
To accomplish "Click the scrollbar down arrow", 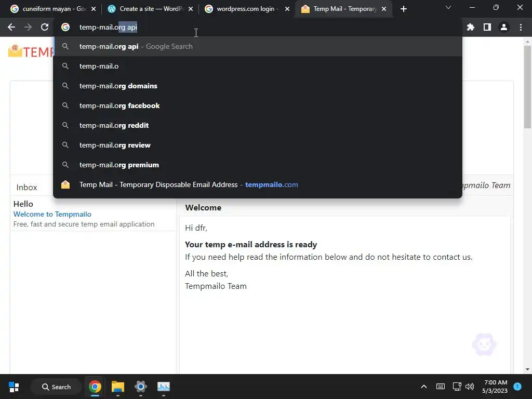I will point(527,369).
